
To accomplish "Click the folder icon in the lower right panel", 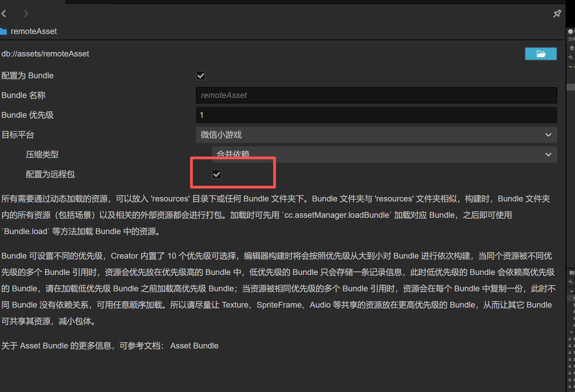I will click(572, 273).
